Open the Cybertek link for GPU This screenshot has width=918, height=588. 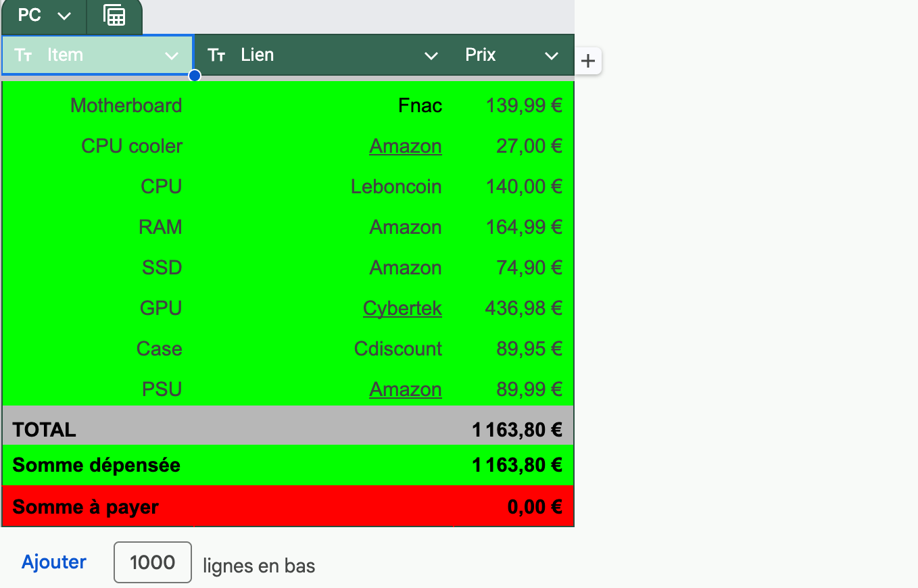click(x=402, y=308)
